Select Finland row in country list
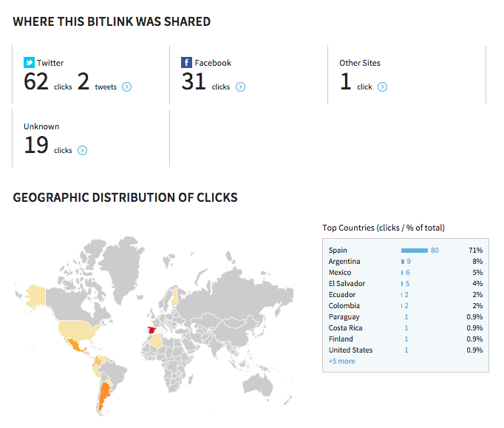Viewport: 504px width, 428px height. pos(405,339)
